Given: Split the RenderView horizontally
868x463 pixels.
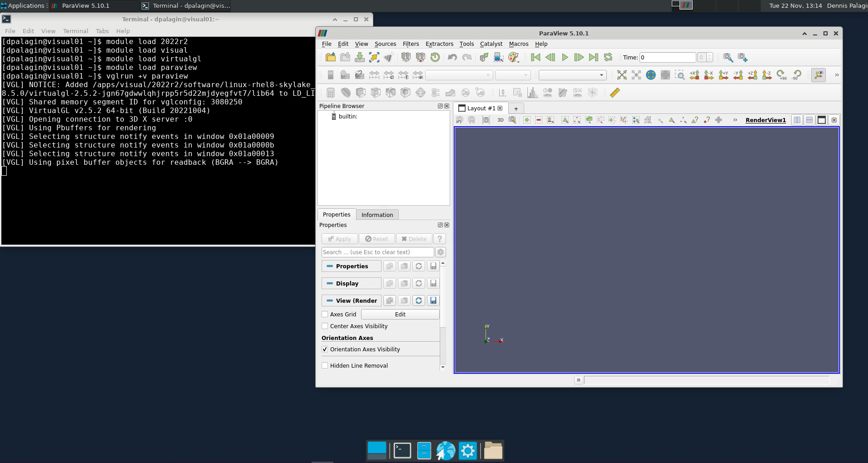Looking at the screenshot, I should click(797, 120).
